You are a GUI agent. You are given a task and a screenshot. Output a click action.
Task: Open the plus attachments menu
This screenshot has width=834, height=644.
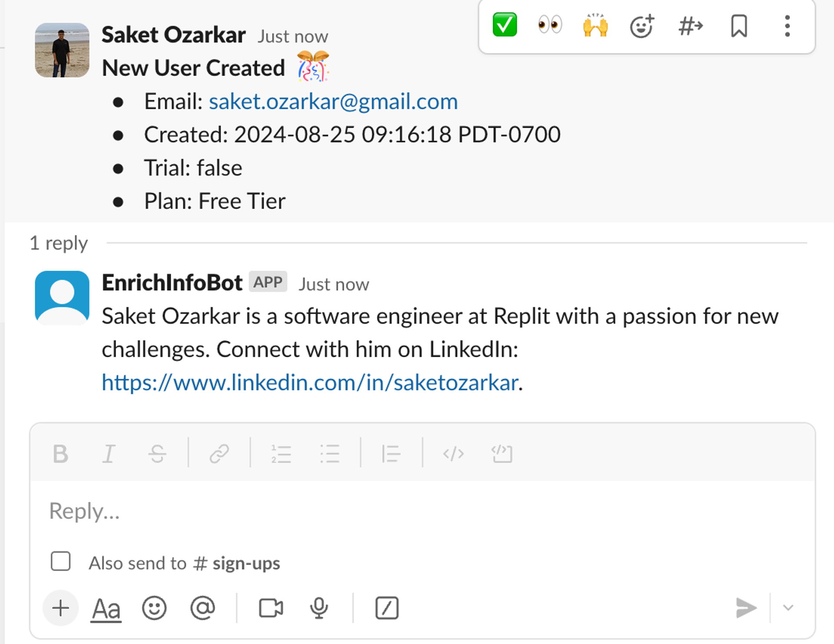(60, 608)
